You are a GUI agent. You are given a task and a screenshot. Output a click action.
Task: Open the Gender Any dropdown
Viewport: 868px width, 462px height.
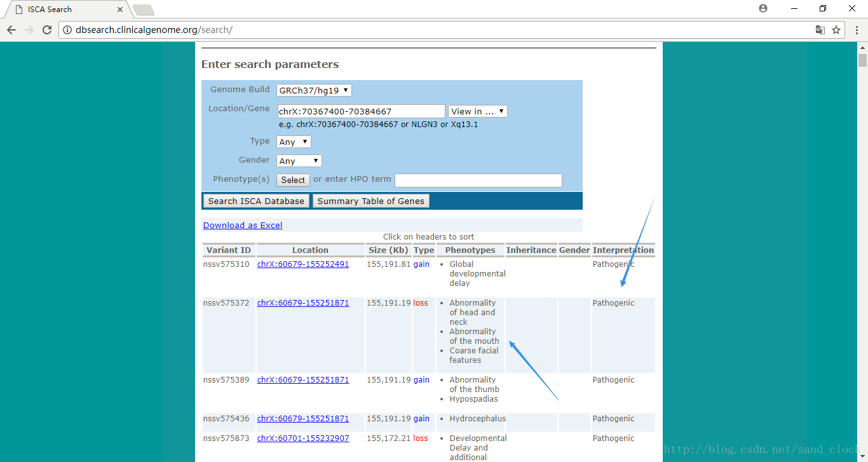[299, 161]
